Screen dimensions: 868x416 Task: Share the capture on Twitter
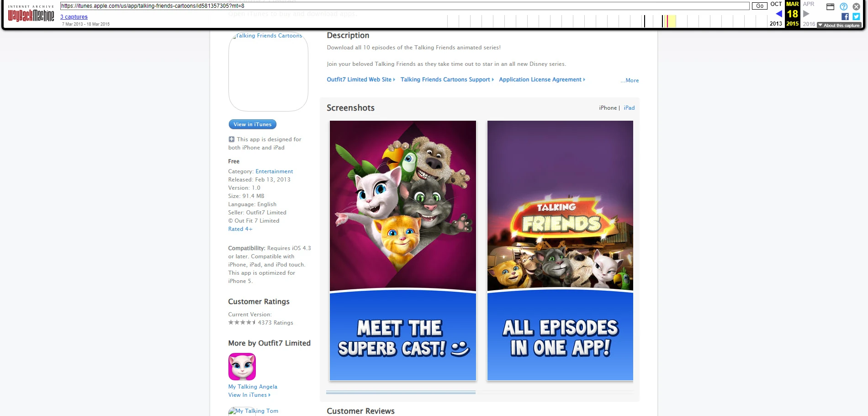point(855,16)
